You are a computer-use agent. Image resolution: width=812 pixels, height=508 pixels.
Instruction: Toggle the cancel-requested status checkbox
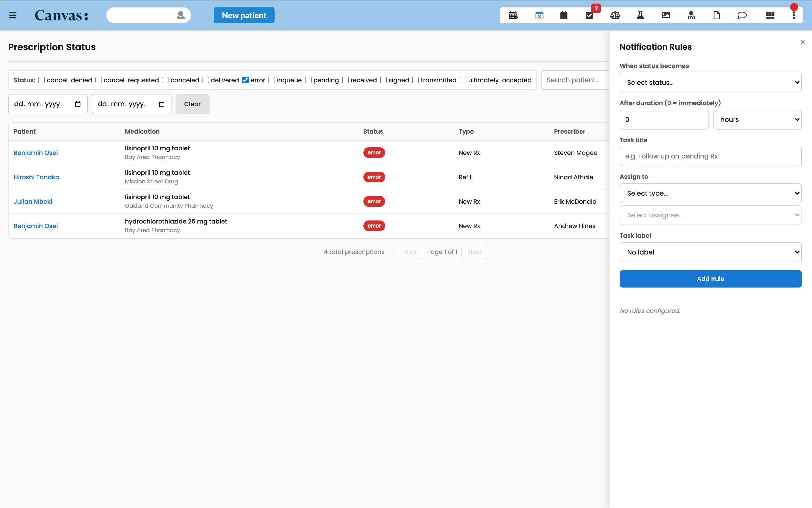click(x=98, y=80)
